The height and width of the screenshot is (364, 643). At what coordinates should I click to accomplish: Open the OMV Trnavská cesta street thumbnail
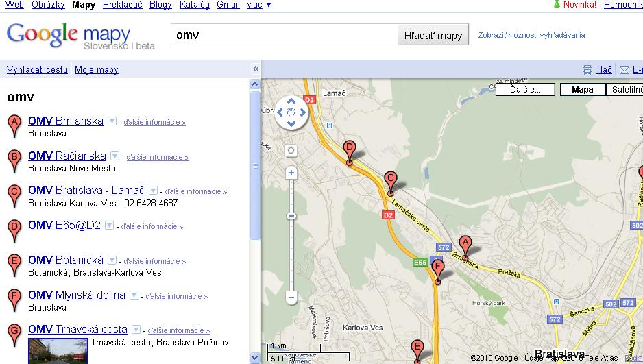click(x=58, y=351)
